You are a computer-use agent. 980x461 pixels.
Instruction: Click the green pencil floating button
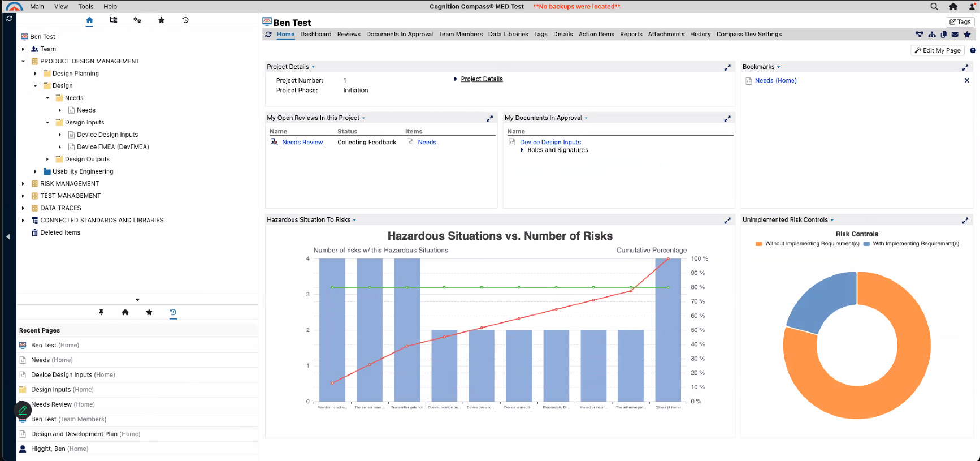23,410
